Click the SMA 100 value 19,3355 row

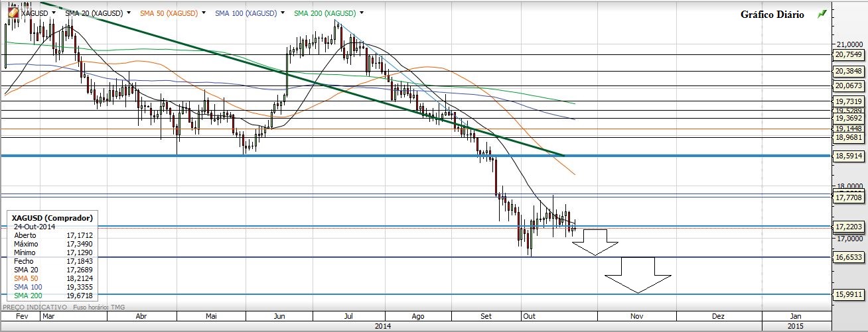[53, 286]
